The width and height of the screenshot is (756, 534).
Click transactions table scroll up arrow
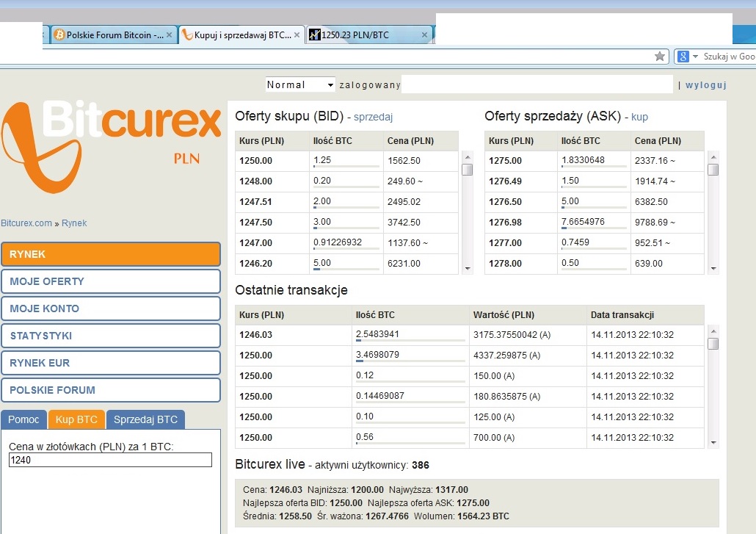pyautogui.click(x=713, y=331)
